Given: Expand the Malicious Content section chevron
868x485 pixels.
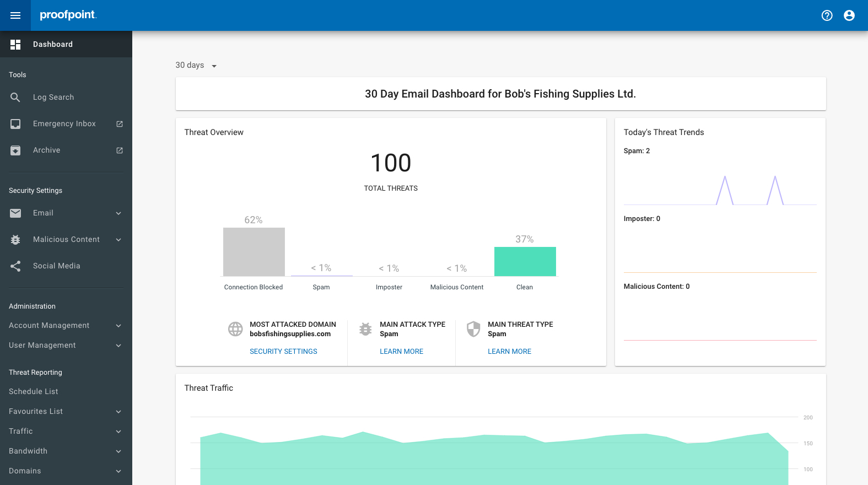Looking at the screenshot, I should [118, 240].
